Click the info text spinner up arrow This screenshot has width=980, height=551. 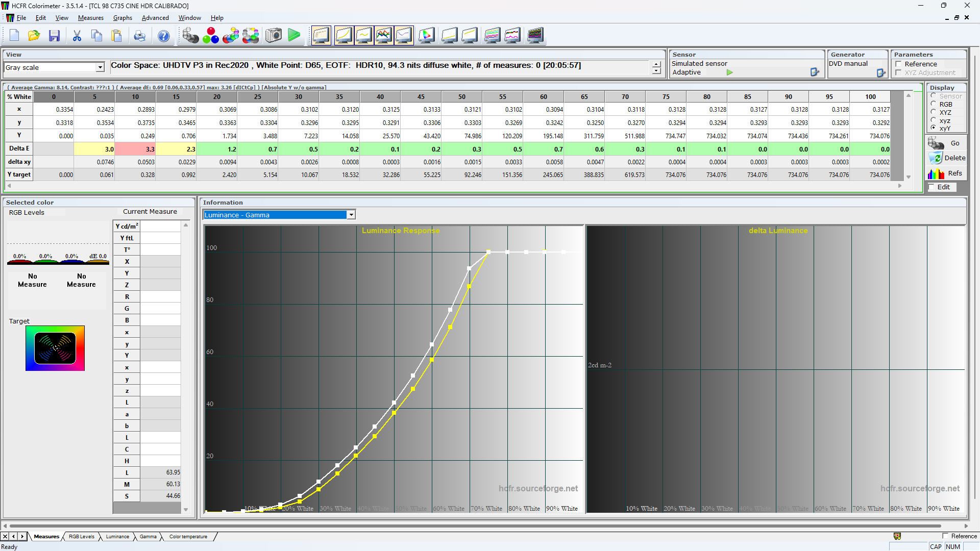click(656, 64)
